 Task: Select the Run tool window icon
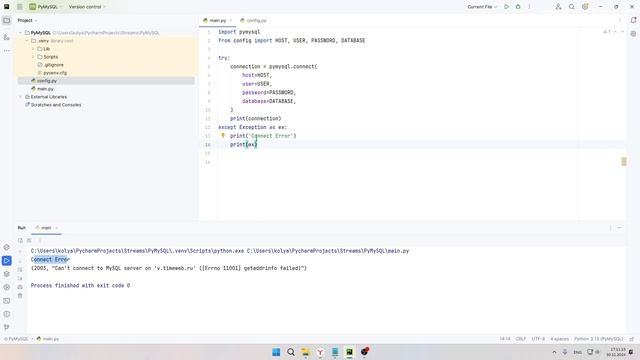[x=7, y=260]
